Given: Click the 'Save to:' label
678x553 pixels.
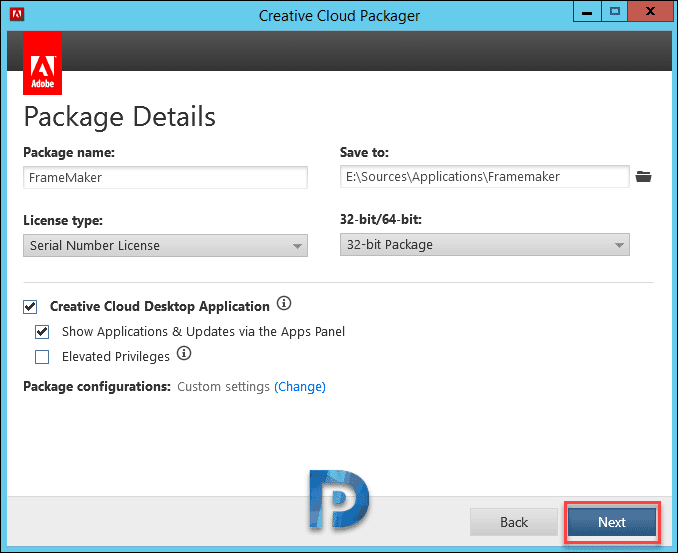Looking at the screenshot, I should [x=365, y=152].
